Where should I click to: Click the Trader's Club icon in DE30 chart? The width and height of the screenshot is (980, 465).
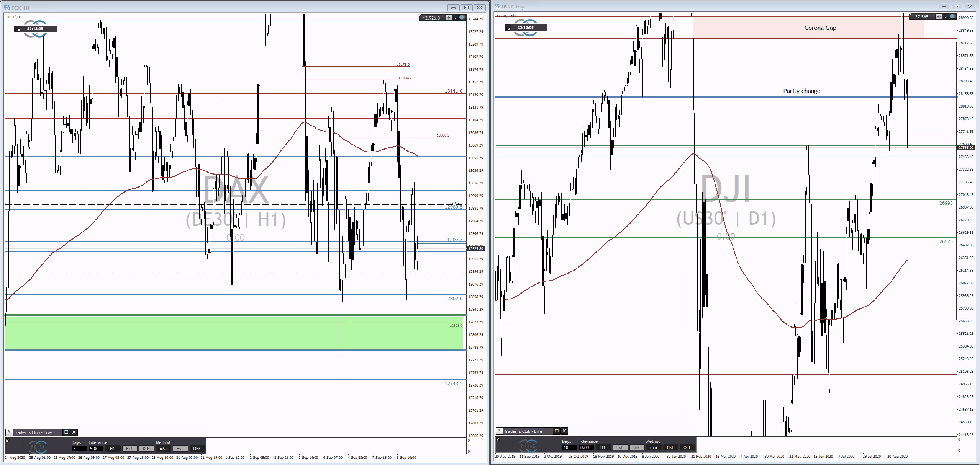click(x=9, y=432)
